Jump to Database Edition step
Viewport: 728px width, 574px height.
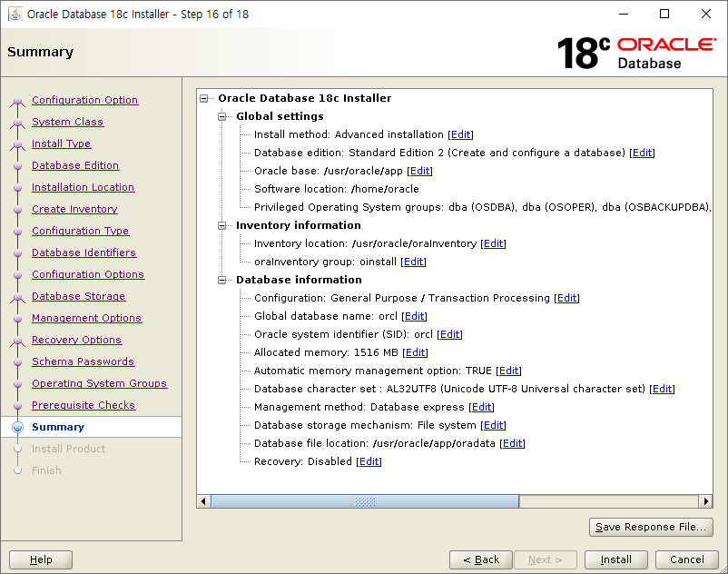(75, 165)
